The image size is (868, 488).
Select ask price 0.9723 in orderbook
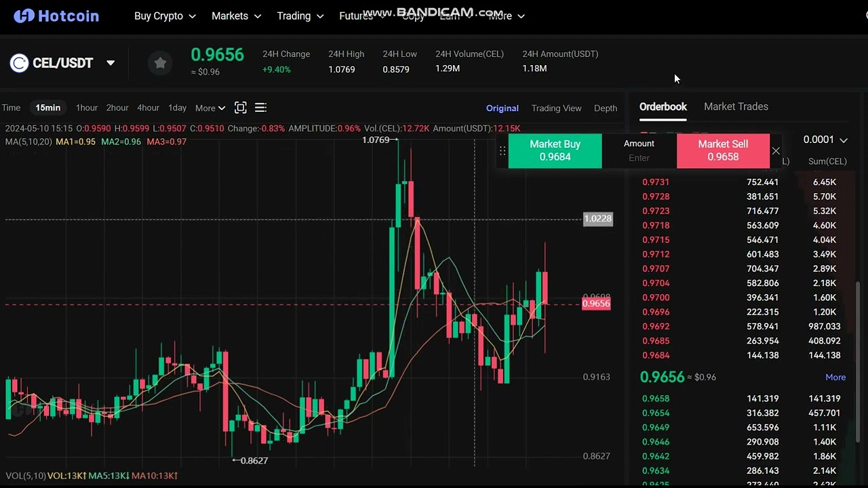(656, 211)
